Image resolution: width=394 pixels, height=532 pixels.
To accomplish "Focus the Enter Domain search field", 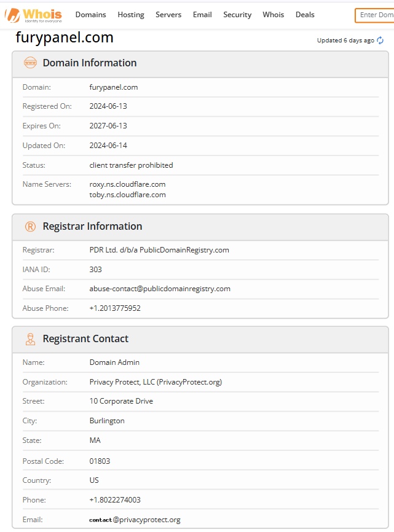I will [x=375, y=15].
